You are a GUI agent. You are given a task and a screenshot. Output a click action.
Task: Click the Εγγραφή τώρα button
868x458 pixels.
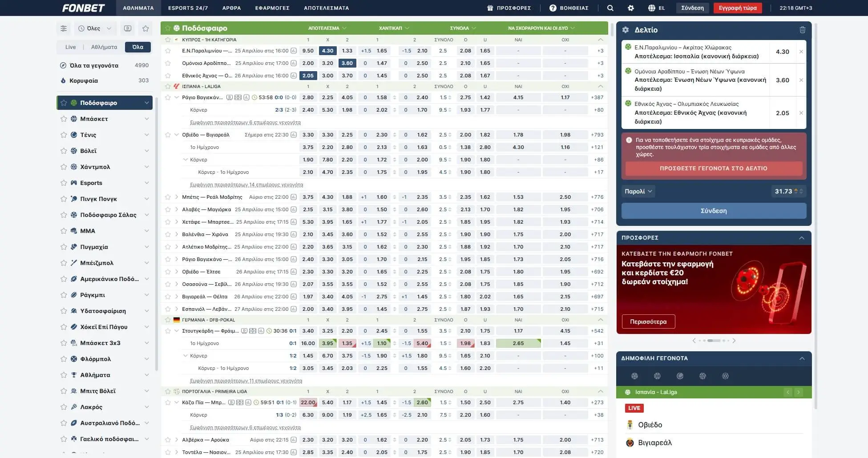click(738, 8)
